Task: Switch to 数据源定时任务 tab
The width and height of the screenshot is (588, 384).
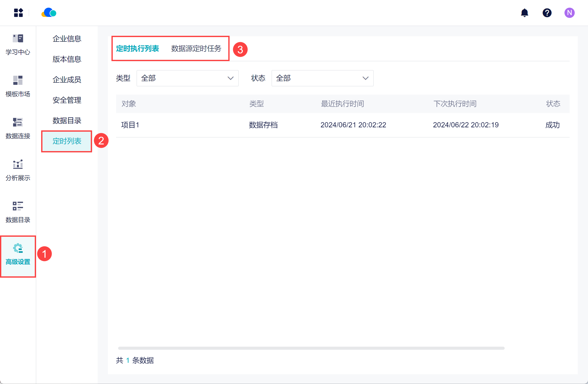Action: coord(196,49)
